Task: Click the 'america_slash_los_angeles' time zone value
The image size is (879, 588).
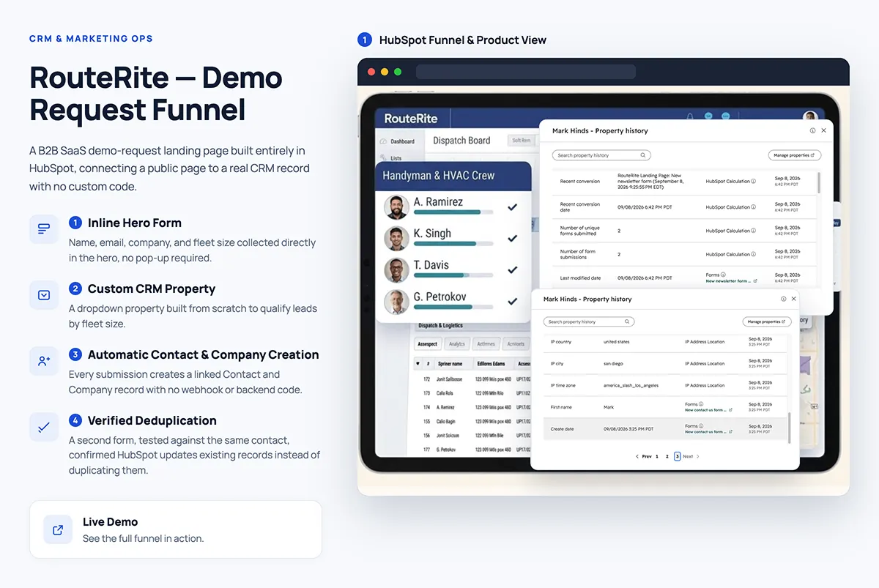Action: click(x=631, y=386)
